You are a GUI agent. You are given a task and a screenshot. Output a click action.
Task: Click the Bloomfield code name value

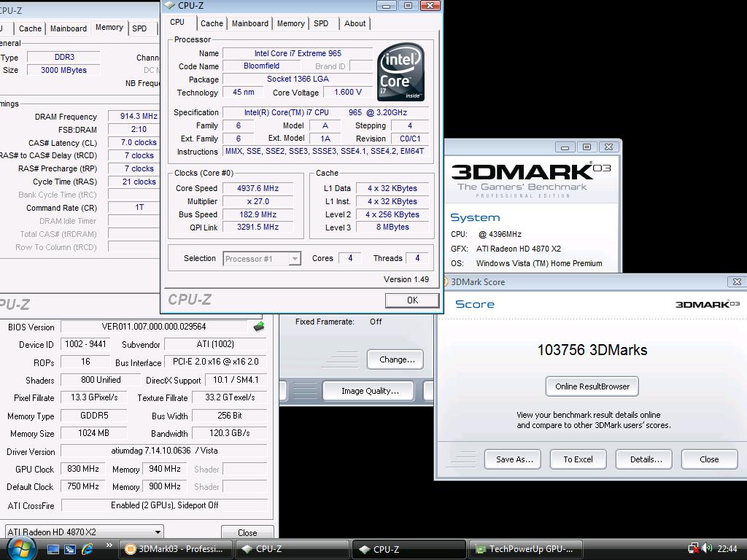pos(262,66)
